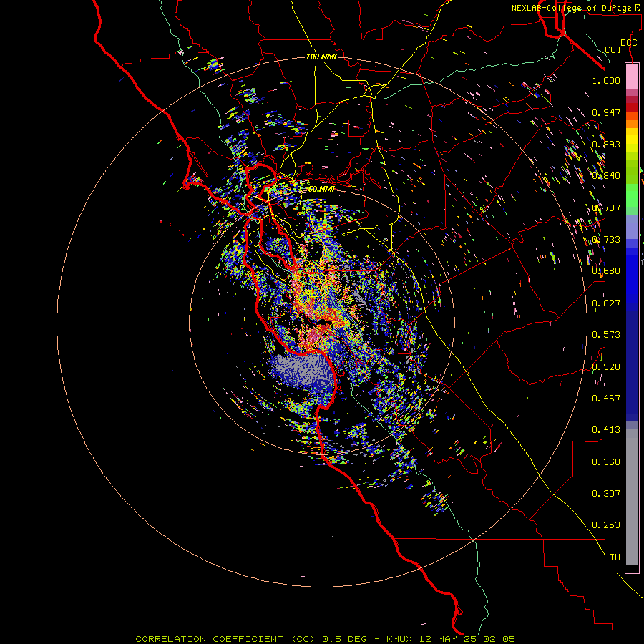644x644 pixels.
Task: Click the 0.467 scale value
Action: tap(606, 399)
